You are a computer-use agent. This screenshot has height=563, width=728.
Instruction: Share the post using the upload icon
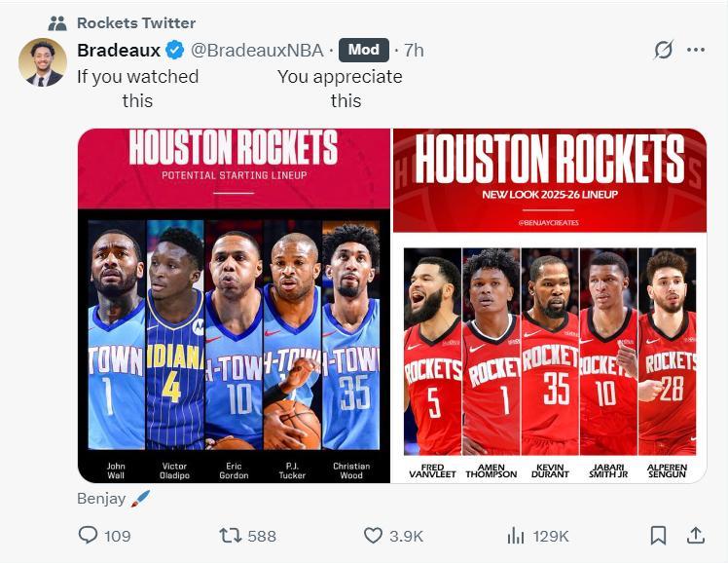pyautogui.click(x=696, y=535)
